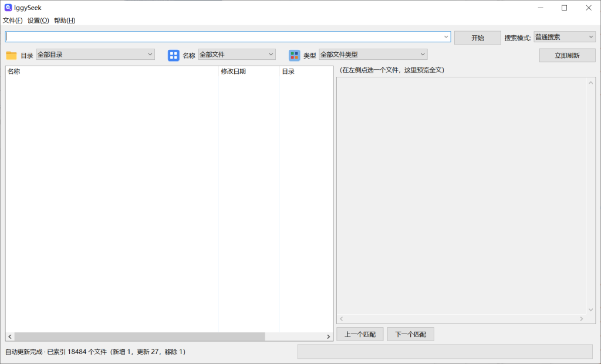The image size is (601, 364).
Task: Click results list horizontal scrollbar left arrow
Action: click(x=10, y=336)
